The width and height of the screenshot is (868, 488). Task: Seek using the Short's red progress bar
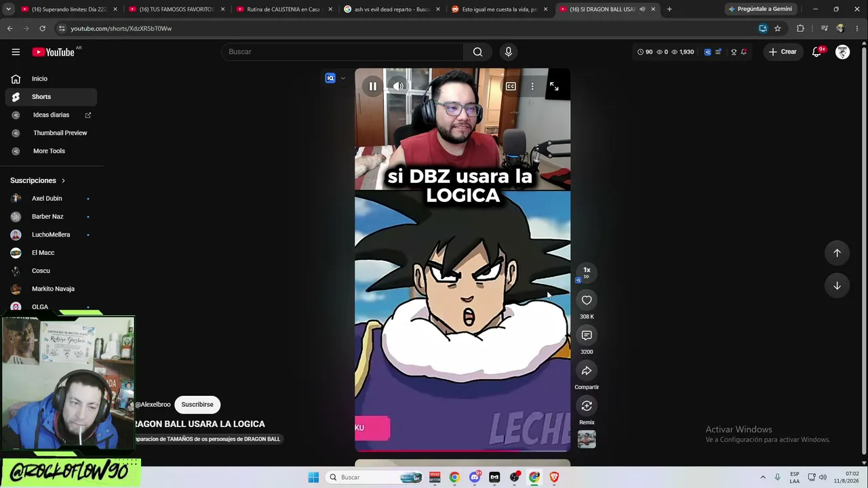tap(462, 450)
